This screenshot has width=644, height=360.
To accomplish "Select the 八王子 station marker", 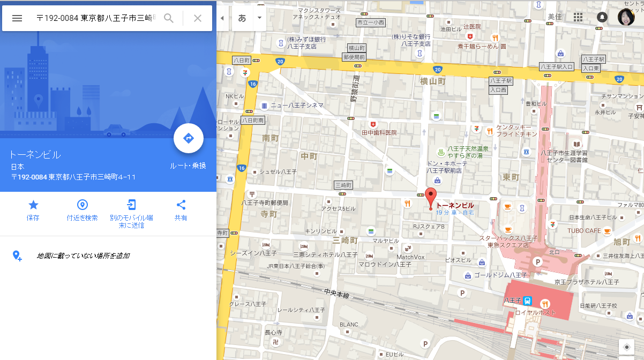I will pos(528,301).
